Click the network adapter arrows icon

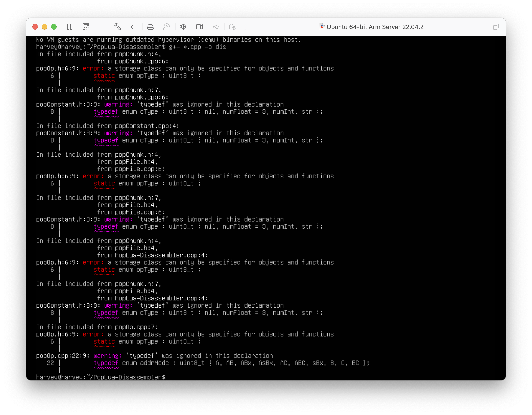(x=134, y=27)
